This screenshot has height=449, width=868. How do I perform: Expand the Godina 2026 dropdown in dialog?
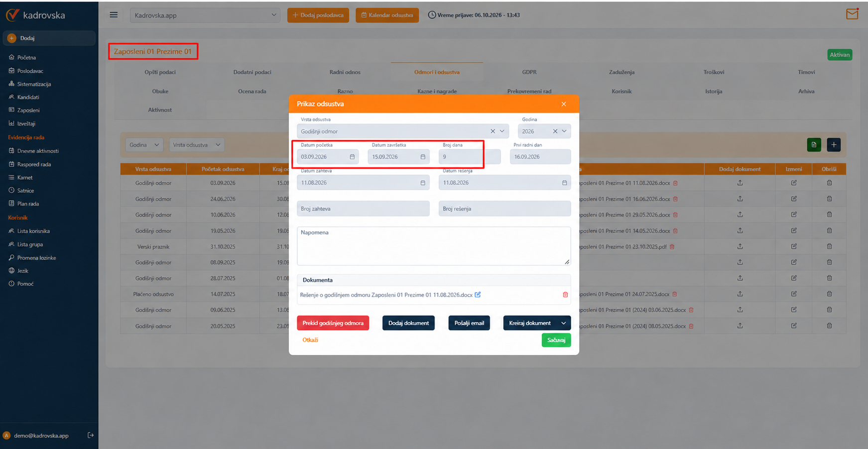point(564,131)
